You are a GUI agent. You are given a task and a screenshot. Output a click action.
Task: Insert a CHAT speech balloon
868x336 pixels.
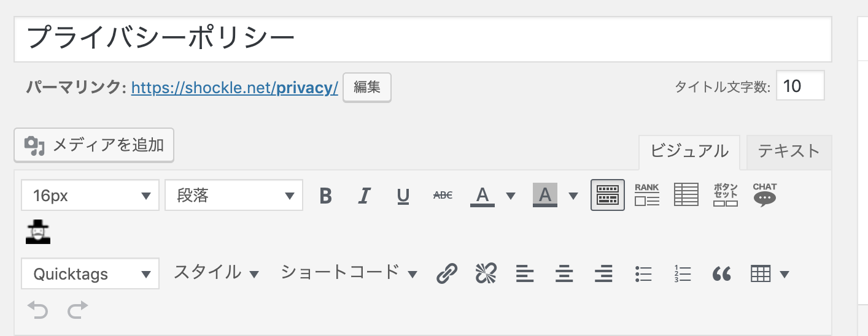point(765,195)
